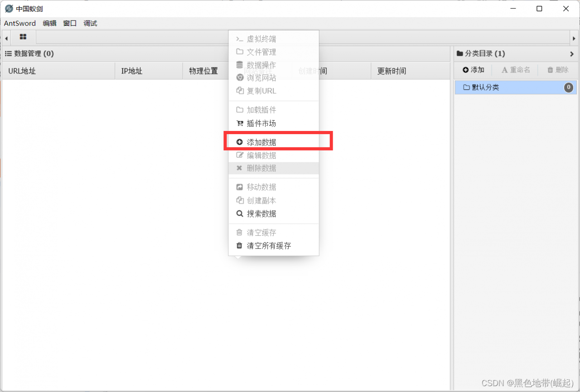580x392 pixels.
Task: Click the right tab scroll arrow
Action: point(574,38)
